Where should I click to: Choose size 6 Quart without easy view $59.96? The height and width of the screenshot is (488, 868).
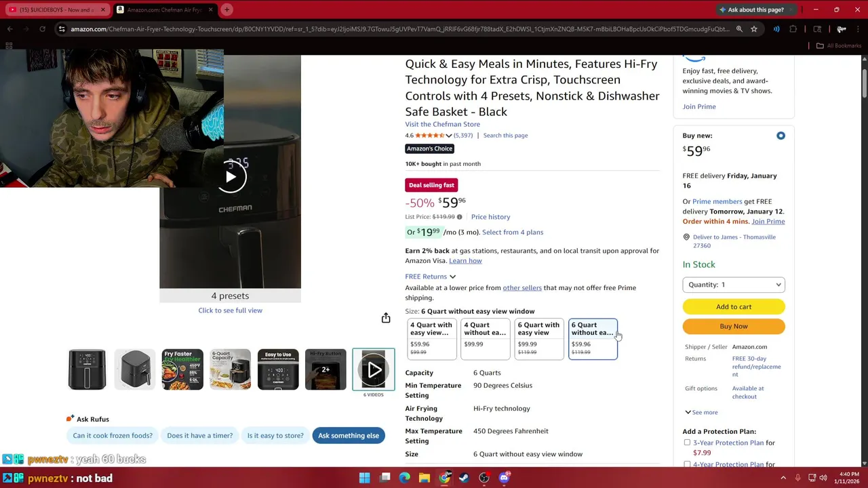(593, 339)
